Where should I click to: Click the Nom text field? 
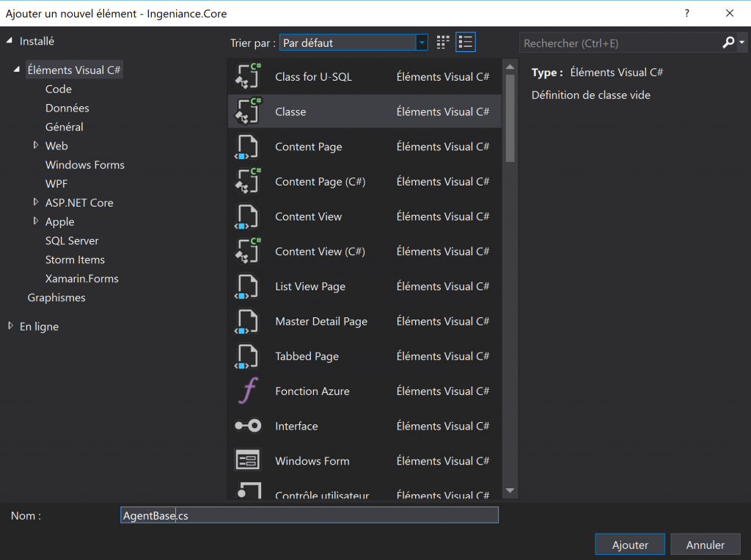coord(309,515)
